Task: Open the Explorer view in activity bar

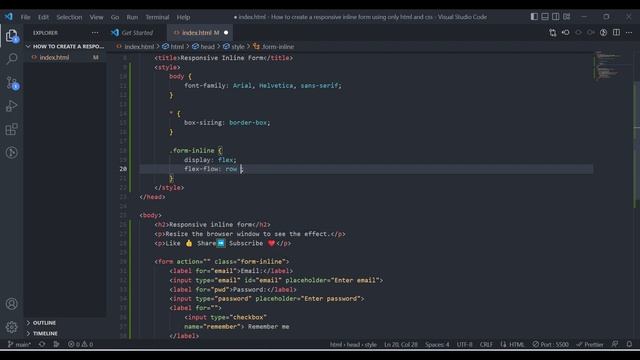Action: tap(12, 36)
